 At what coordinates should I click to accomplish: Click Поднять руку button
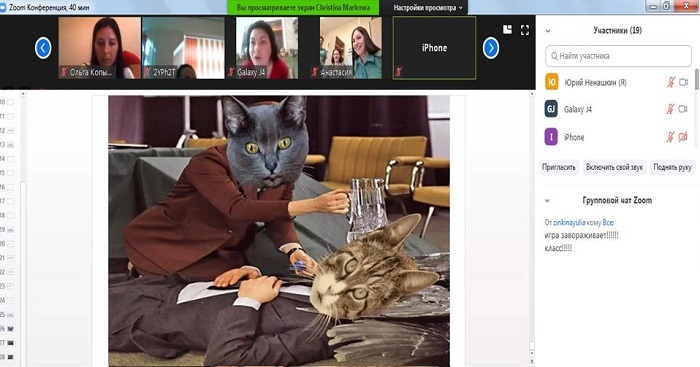pyautogui.click(x=672, y=167)
